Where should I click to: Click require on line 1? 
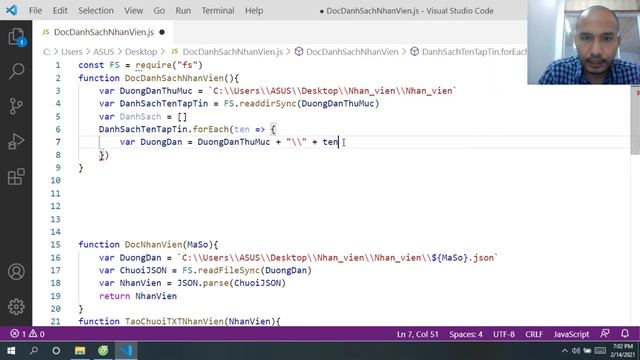[x=153, y=65]
